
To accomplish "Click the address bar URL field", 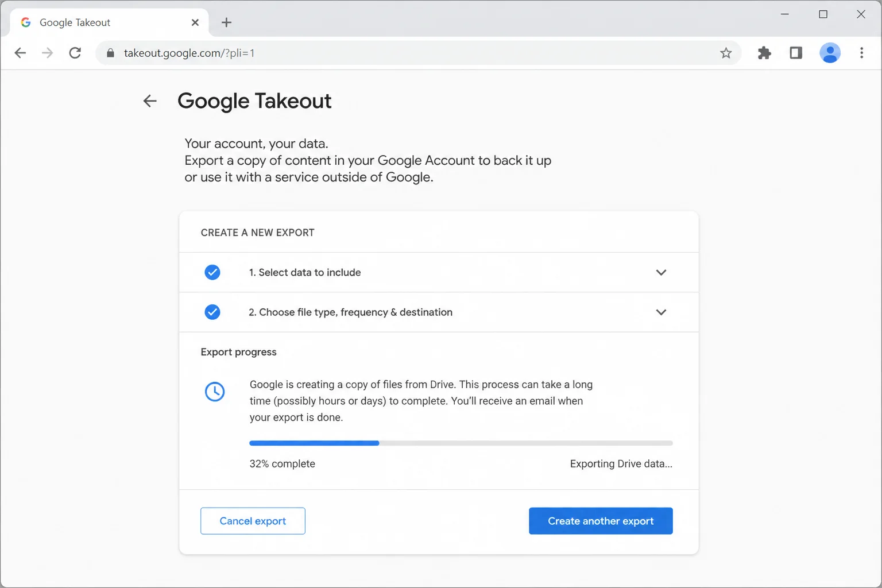I will pos(418,53).
